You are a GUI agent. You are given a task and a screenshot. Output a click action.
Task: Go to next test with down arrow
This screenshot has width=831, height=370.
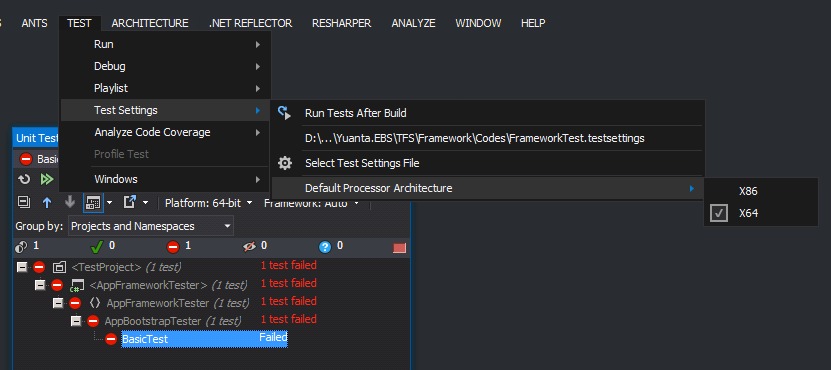[x=69, y=202]
